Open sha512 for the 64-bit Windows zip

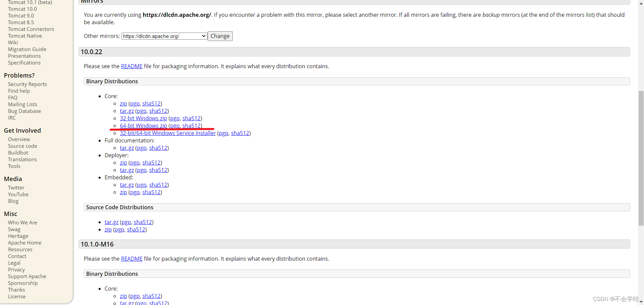click(x=192, y=126)
